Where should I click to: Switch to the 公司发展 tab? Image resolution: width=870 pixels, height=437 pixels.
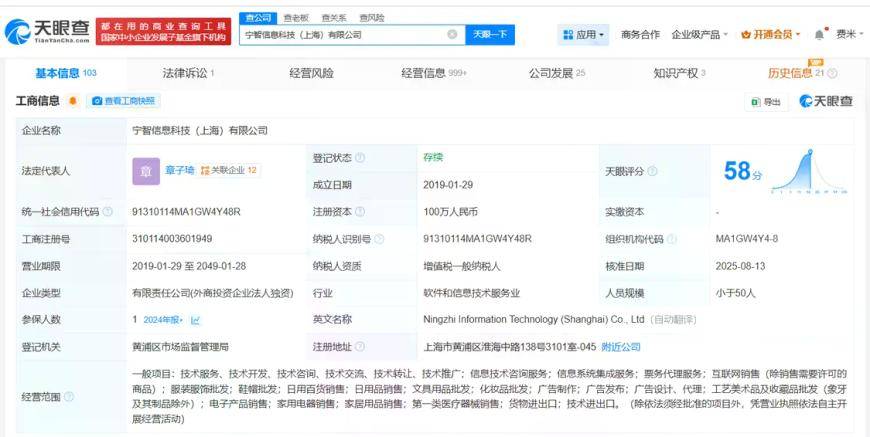[x=557, y=73]
